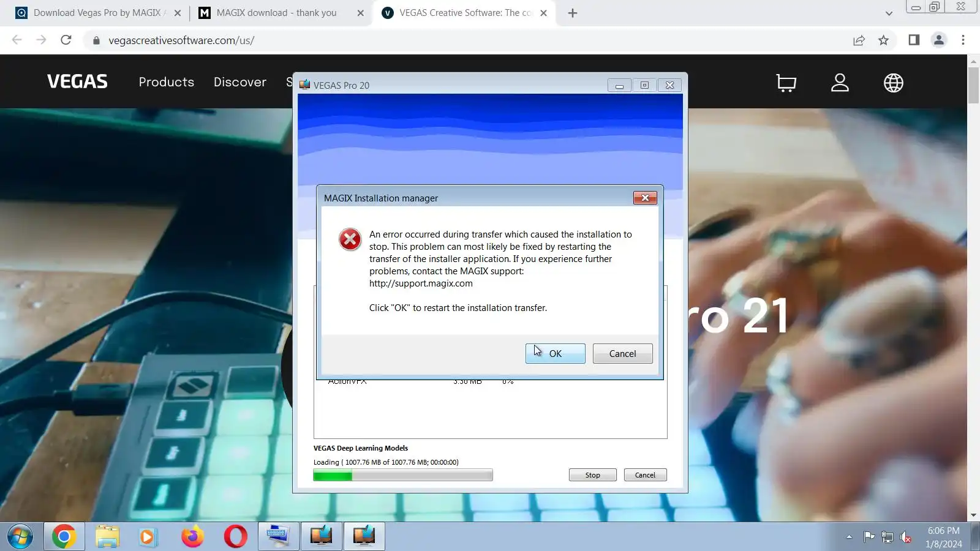Open the user account icon on VEGAS site
Screen dimensions: 980x551
click(840, 83)
